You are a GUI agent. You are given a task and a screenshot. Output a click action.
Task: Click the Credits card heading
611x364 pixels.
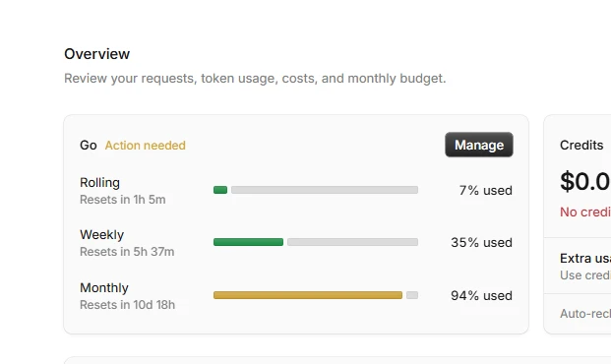pos(581,145)
